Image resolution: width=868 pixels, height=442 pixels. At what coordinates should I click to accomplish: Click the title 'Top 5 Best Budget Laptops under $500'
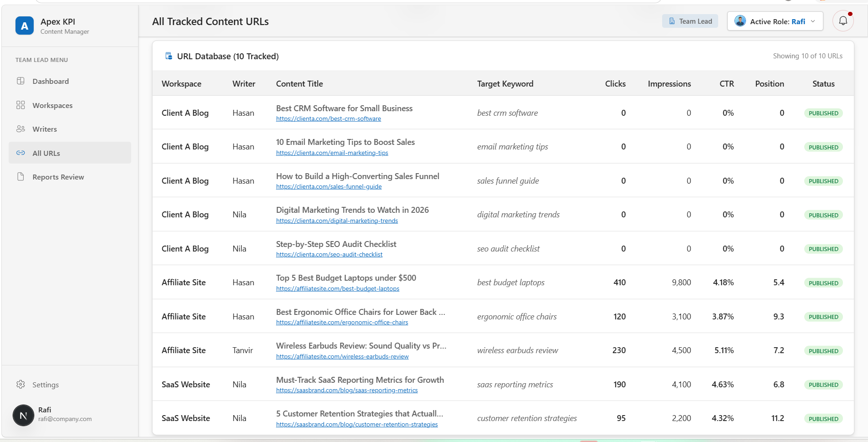click(346, 278)
